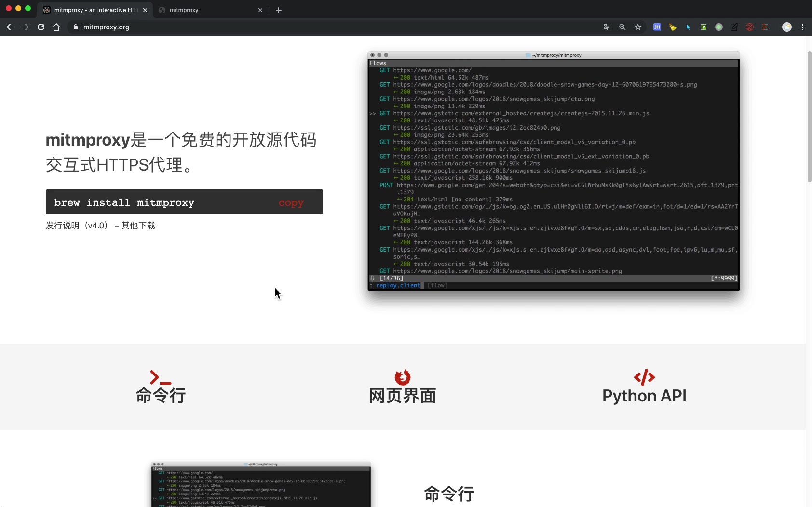
Task: Close the first mitmproxy tab
Action: [x=145, y=10]
